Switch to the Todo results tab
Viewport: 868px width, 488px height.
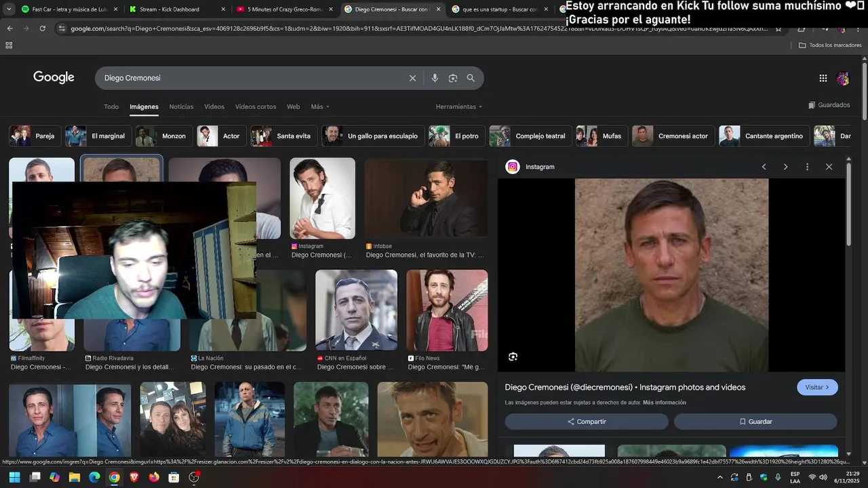pyautogui.click(x=111, y=106)
